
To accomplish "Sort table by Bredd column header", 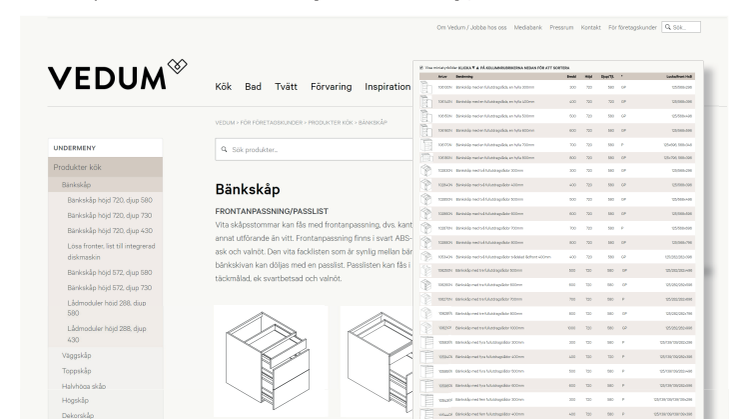I will click(571, 76).
